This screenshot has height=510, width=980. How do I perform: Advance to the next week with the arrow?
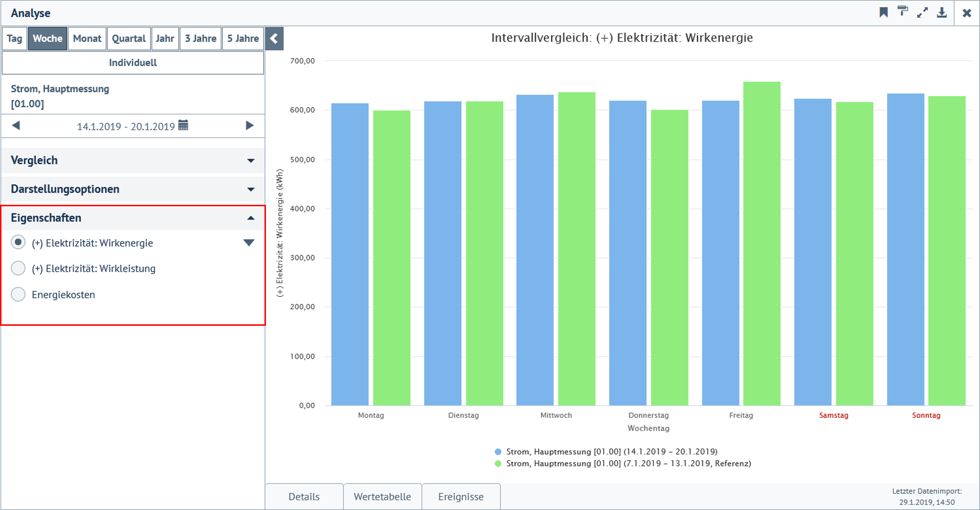click(x=250, y=126)
